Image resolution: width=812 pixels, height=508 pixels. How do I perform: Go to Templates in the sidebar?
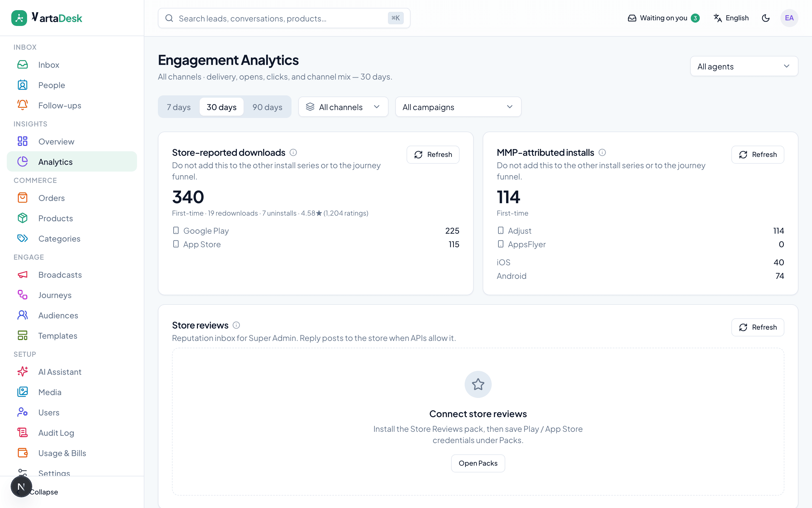click(72, 336)
